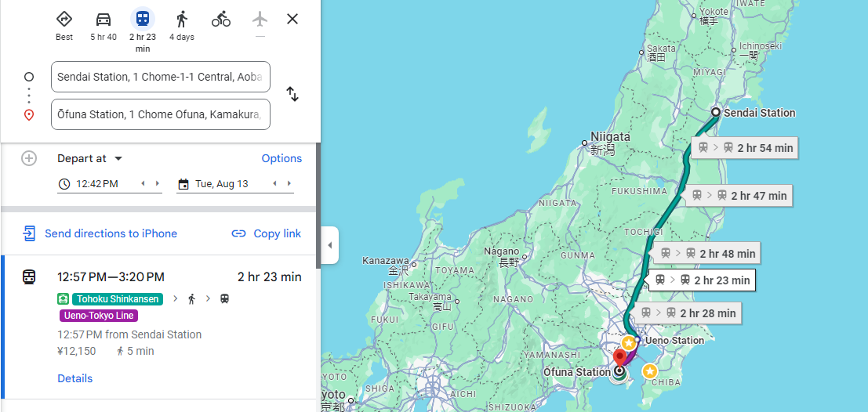Click 12:57 PM from Sendai Station text
The width and height of the screenshot is (868, 412).
click(129, 334)
